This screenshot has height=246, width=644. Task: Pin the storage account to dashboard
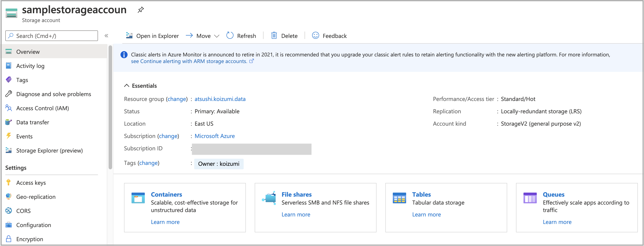[x=141, y=10]
